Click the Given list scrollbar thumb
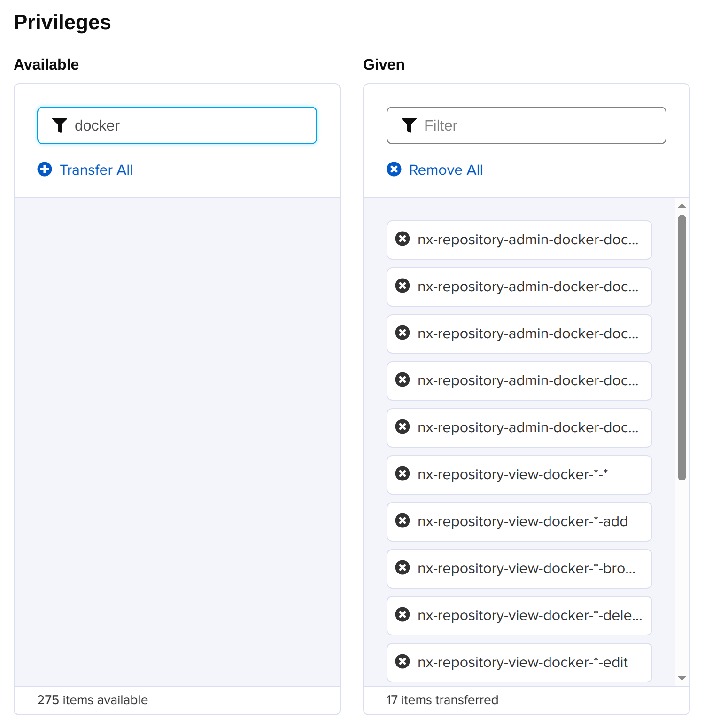Viewport: 728px width, 728px height. [x=682, y=348]
